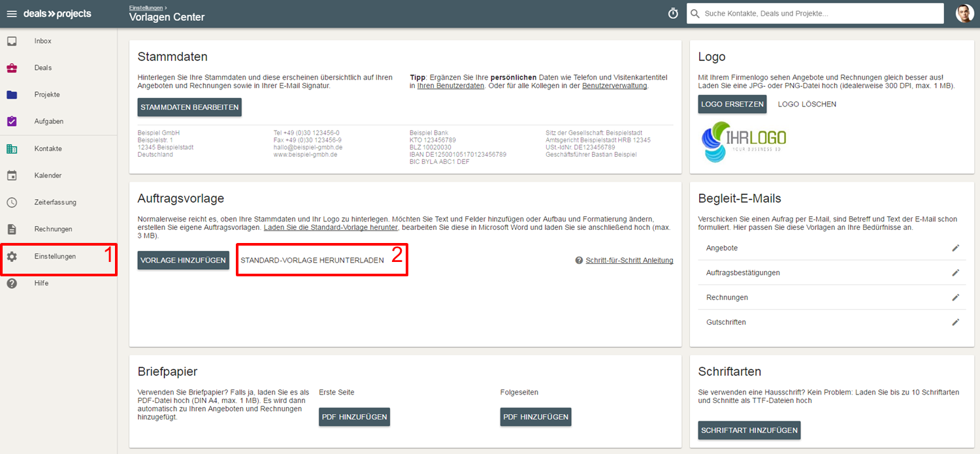Click the deals » projects logo

57,14
